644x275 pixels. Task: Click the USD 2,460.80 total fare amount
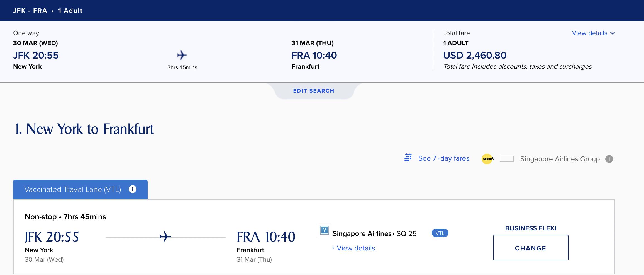click(475, 55)
